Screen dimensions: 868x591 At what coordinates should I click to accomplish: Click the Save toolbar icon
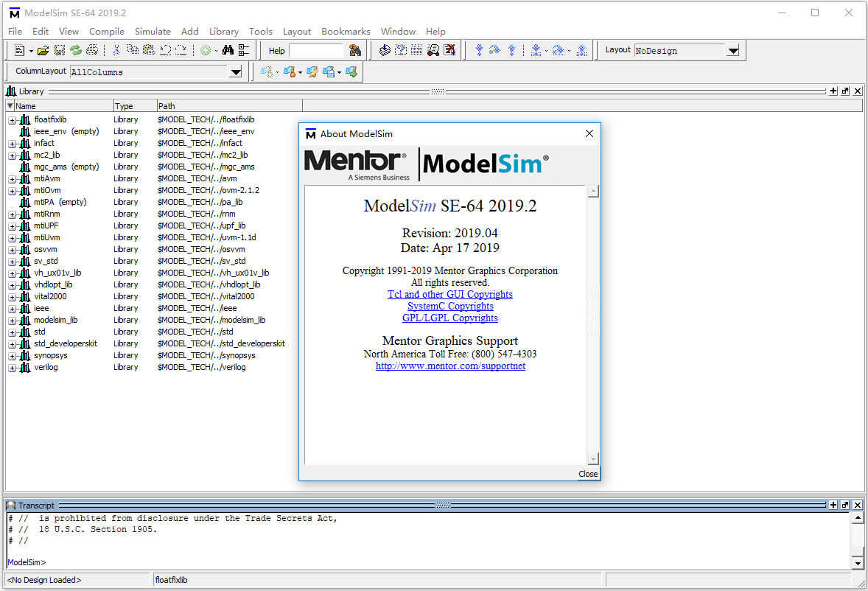pos(59,49)
